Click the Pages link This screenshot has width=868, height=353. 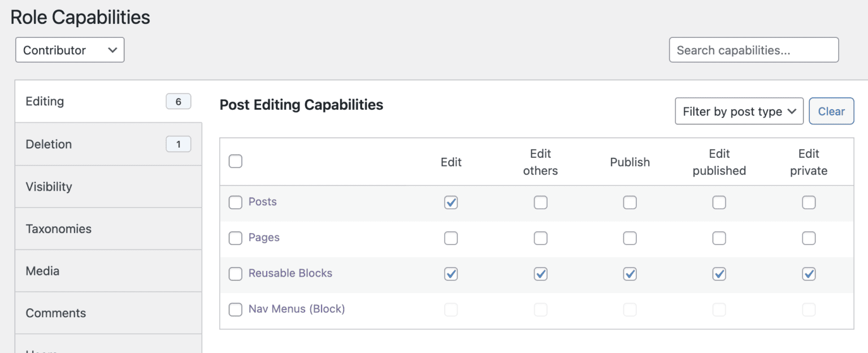(264, 237)
